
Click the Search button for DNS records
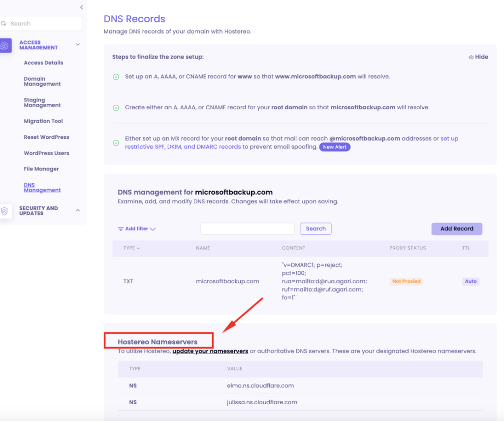point(315,228)
